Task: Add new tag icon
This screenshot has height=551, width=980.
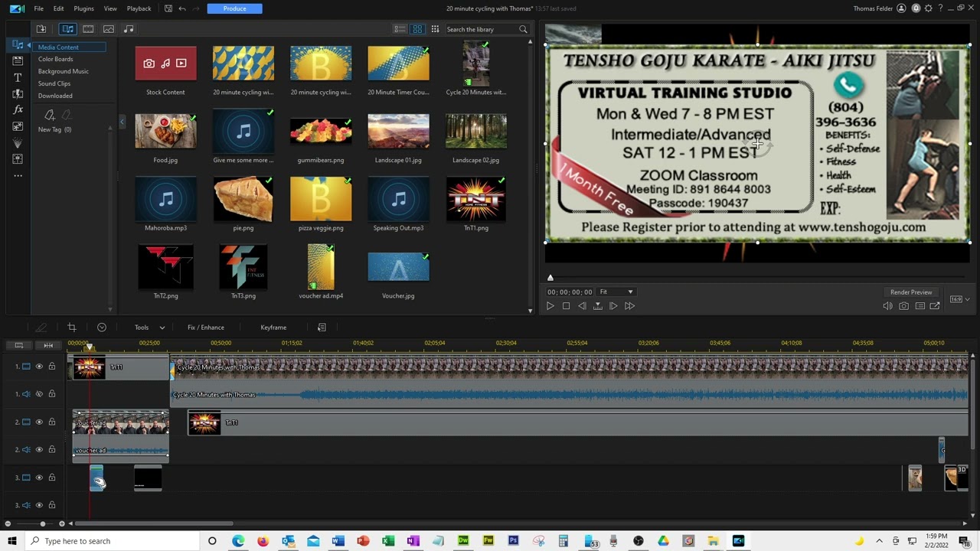Action: (50, 115)
